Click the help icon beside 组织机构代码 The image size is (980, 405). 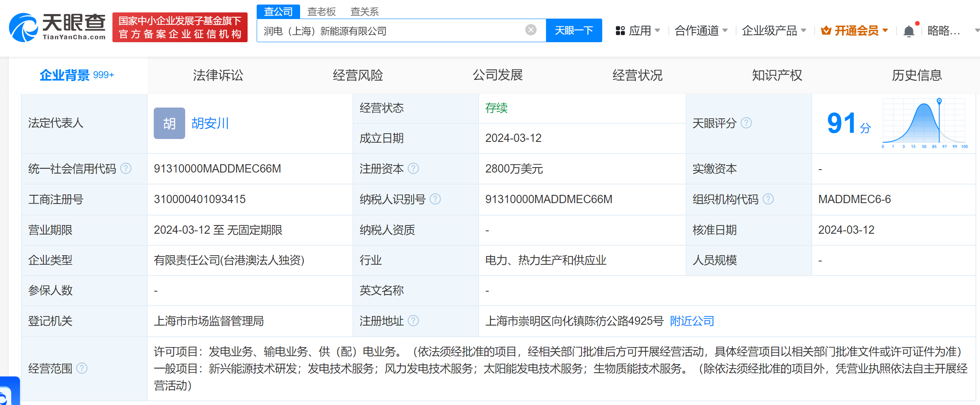(x=768, y=199)
